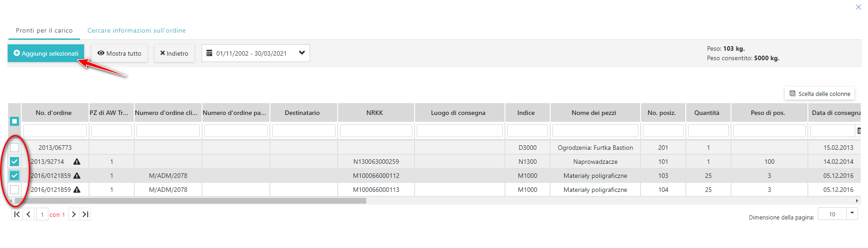Click warning icon on the highlighted 2016/0121859 row
The height and width of the screenshot is (248, 868).
(77, 176)
